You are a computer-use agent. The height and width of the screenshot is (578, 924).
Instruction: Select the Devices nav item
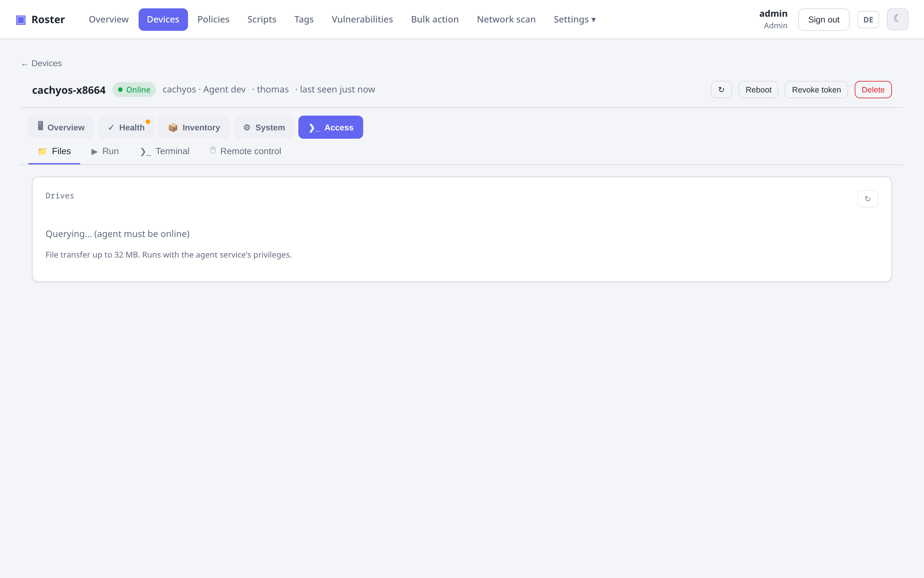point(163,20)
